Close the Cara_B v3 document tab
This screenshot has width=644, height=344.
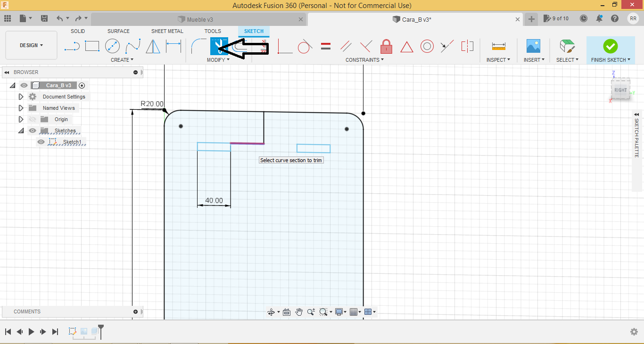(518, 19)
